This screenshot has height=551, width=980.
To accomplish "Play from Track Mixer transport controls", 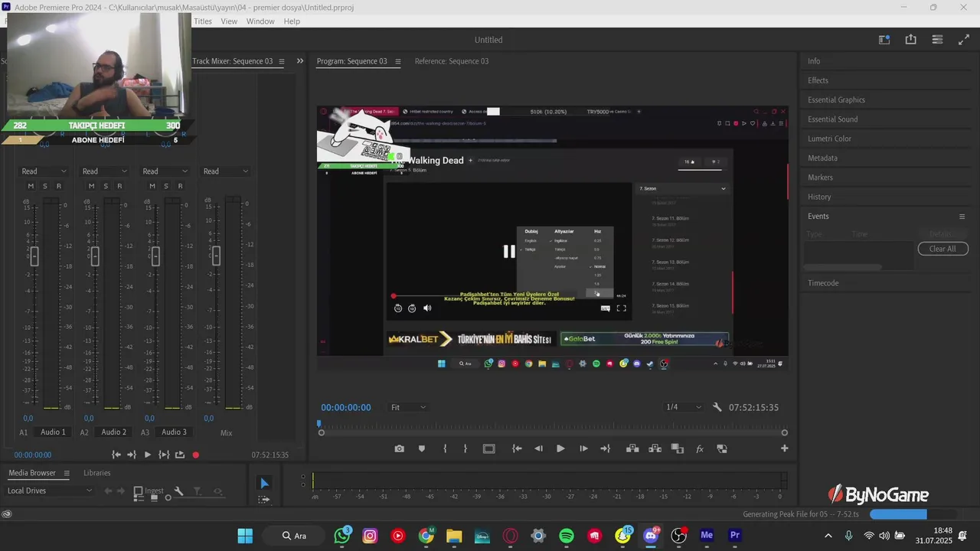I will pos(148,455).
